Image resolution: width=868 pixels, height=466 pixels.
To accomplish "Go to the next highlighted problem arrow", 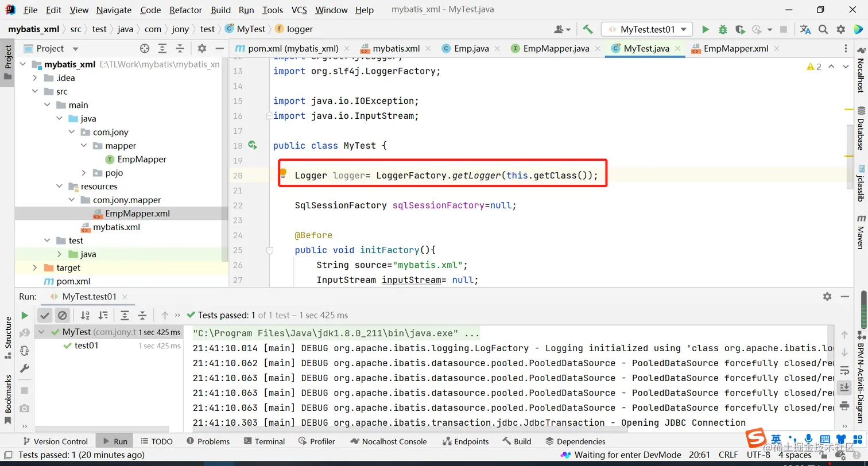I will [846, 67].
